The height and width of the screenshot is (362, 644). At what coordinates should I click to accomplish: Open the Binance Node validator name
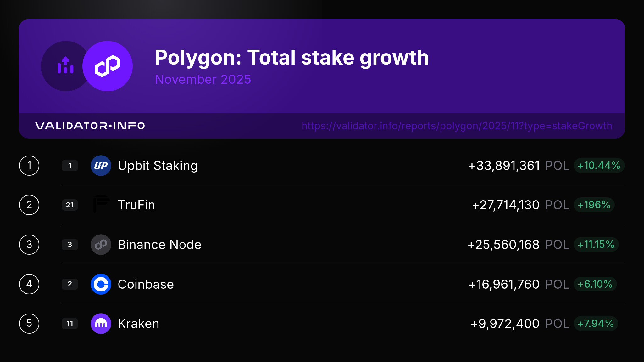[x=159, y=245]
